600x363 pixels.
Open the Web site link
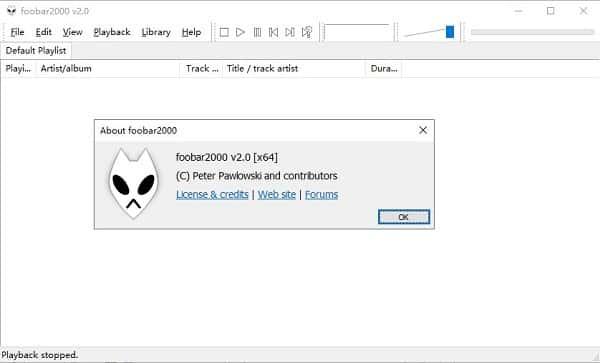277,194
